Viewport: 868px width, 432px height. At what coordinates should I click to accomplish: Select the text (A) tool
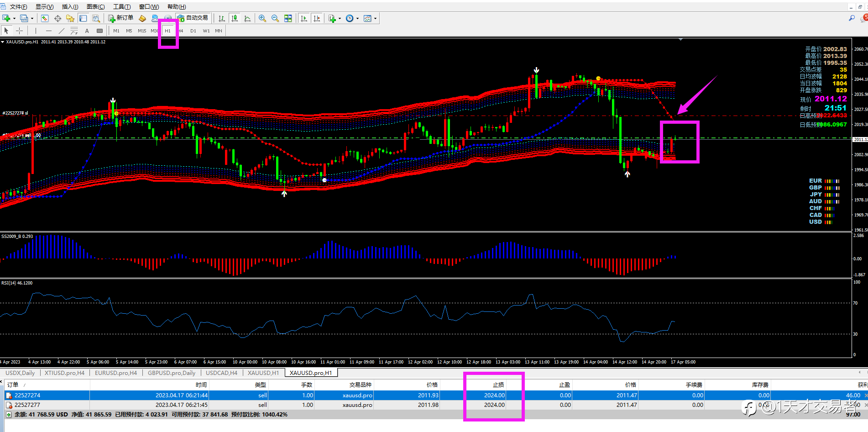pos(87,31)
